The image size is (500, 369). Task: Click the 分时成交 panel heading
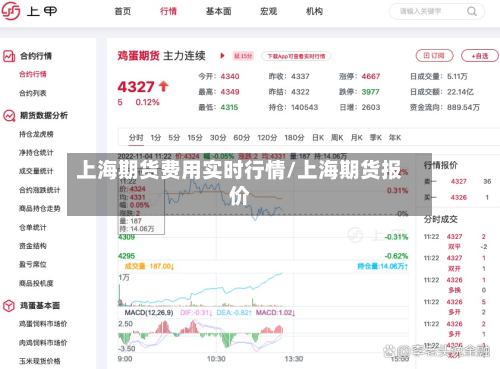pyautogui.click(x=441, y=219)
